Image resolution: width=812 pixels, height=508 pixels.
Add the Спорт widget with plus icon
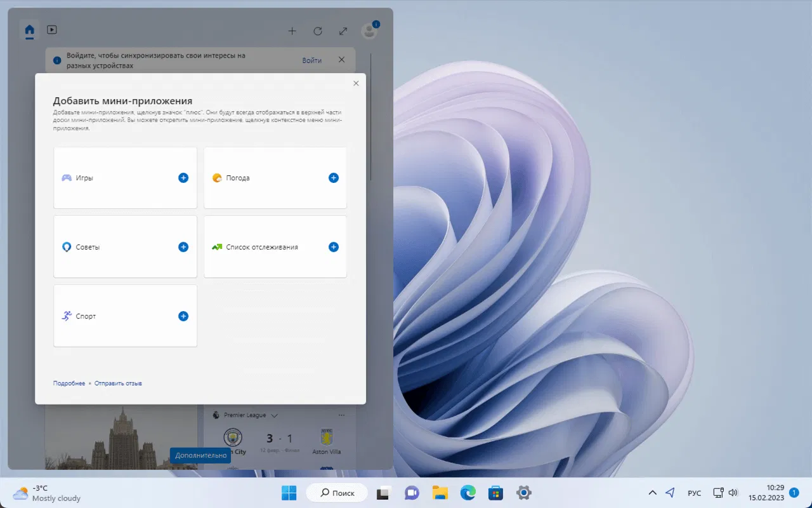pyautogui.click(x=183, y=316)
